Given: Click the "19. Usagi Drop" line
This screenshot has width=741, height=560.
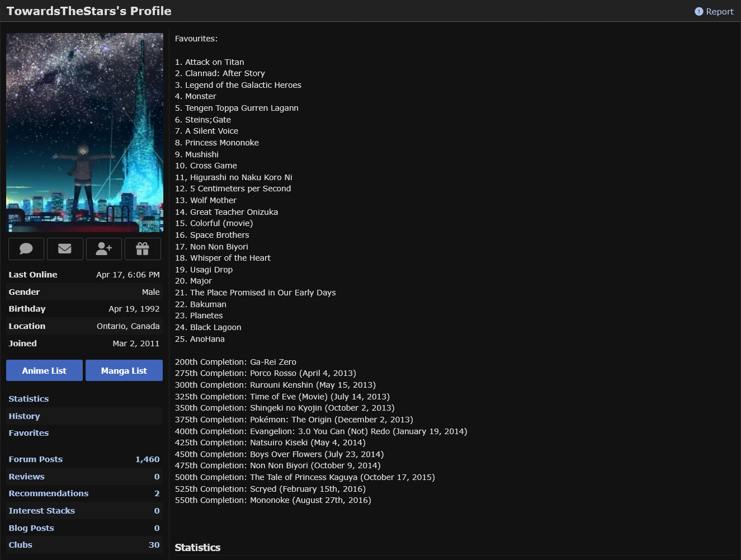Looking at the screenshot, I should coord(204,270).
